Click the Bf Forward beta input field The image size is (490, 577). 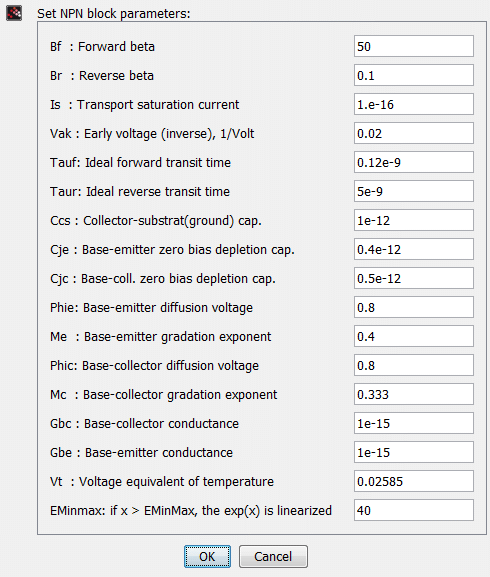click(x=414, y=46)
